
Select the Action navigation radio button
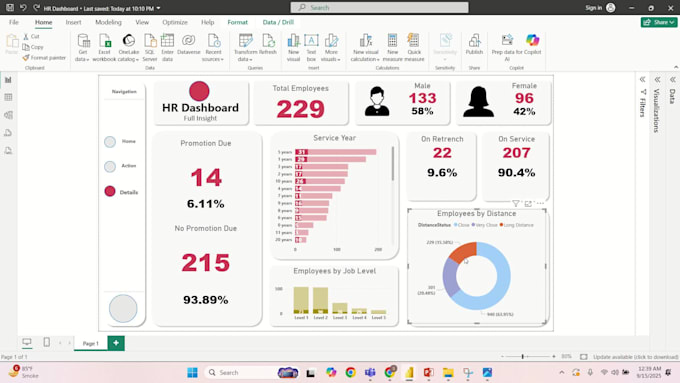coord(110,167)
